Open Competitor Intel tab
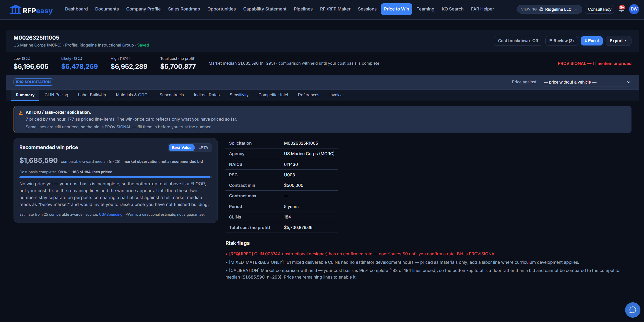 click(x=273, y=95)
